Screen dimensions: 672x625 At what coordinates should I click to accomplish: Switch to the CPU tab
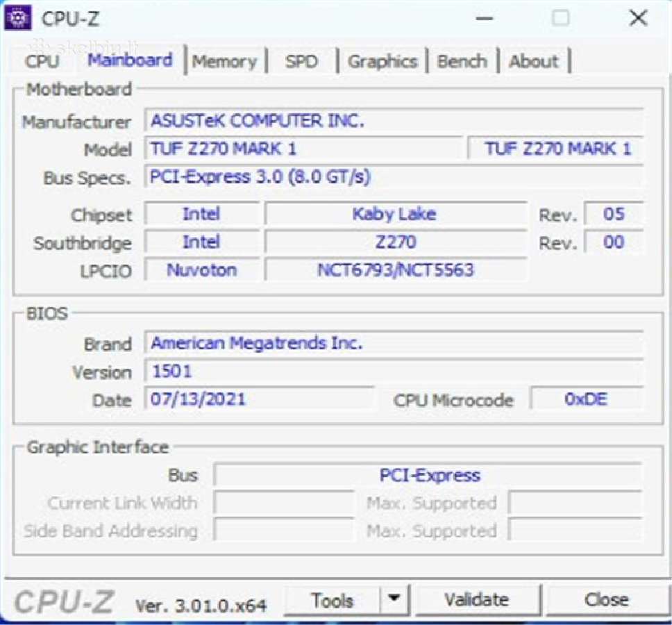(42, 61)
